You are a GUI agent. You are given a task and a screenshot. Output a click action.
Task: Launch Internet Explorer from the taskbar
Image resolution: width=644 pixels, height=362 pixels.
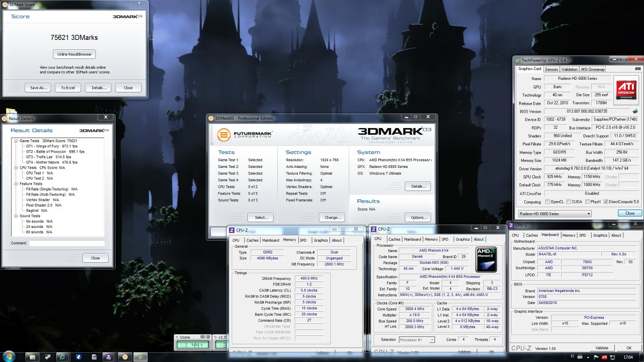pos(62,357)
